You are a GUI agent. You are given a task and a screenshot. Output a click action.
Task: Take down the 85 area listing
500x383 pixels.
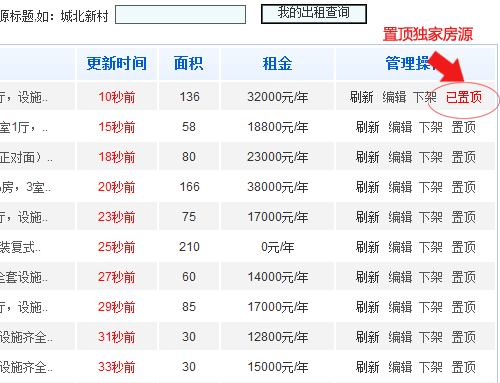click(431, 307)
